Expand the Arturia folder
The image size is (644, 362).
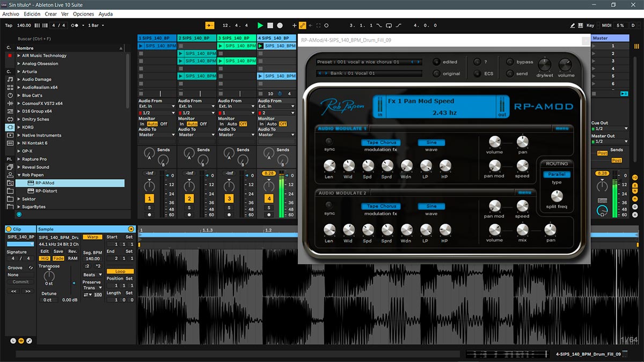(x=19, y=71)
